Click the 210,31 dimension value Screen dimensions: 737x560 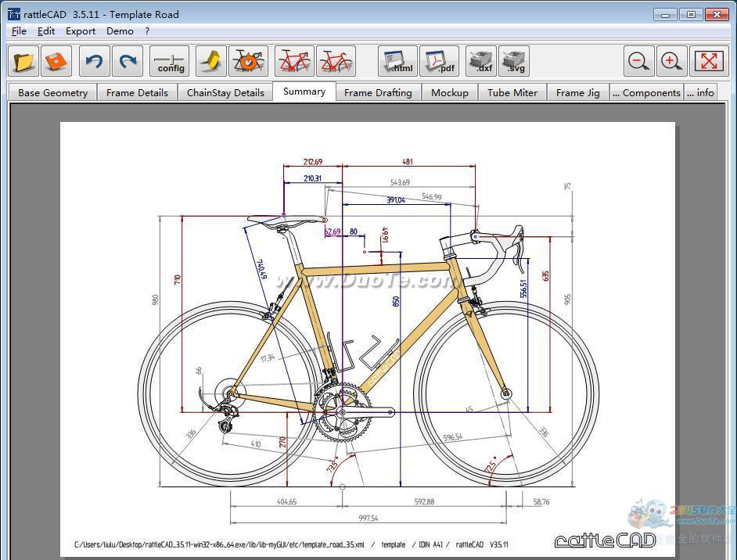click(313, 178)
